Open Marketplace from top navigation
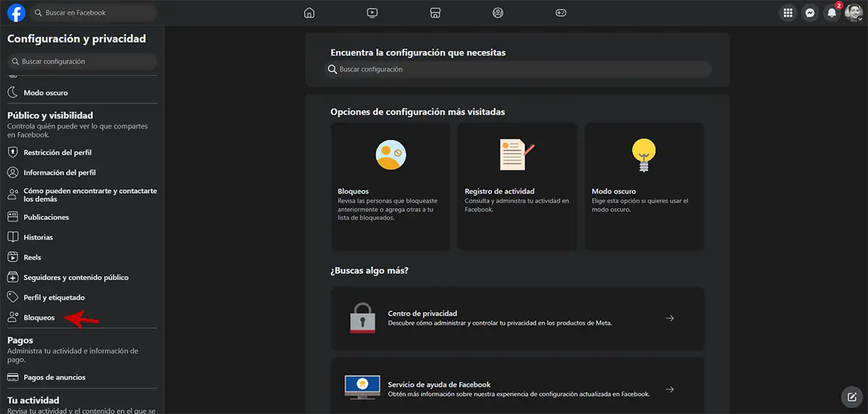868x414 pixels. point(435,12)
